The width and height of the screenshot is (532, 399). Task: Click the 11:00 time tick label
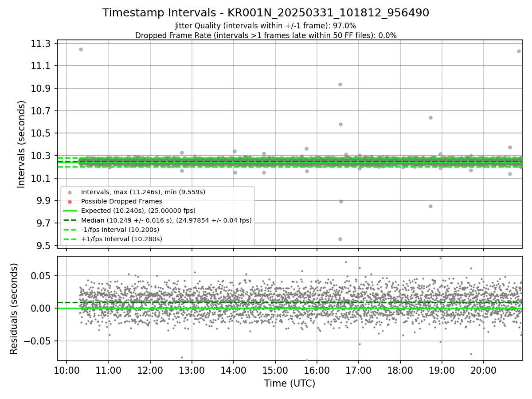(108, 370)
